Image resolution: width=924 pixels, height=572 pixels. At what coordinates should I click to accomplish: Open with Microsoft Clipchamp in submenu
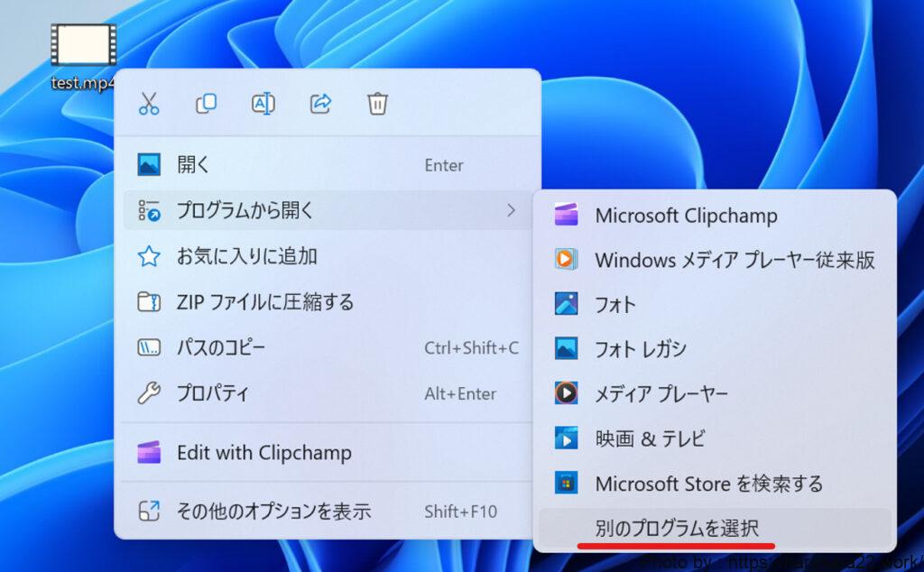pyautogui.click(x=686, y=217)
